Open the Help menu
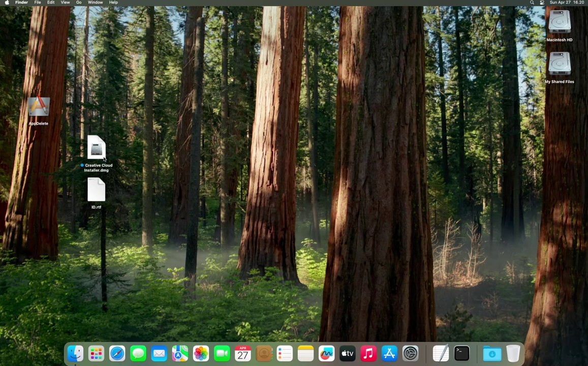588x366 pixels. [113, 2]
